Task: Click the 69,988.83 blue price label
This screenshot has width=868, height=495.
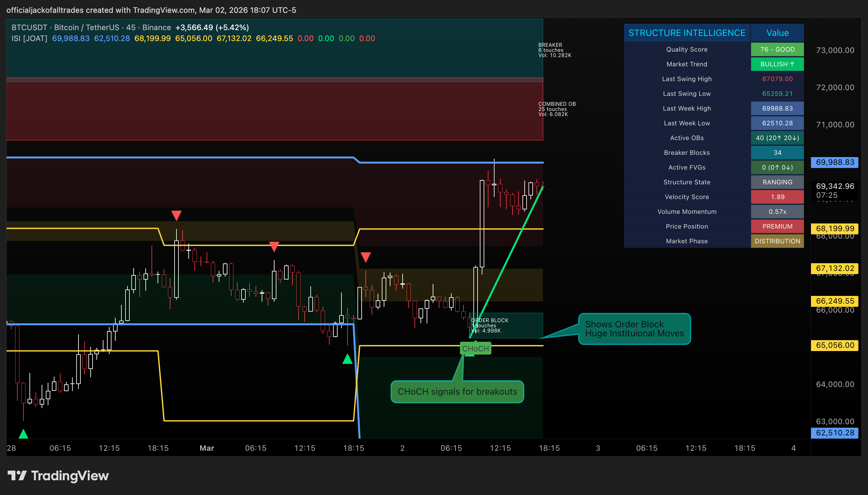Action: 835,162
